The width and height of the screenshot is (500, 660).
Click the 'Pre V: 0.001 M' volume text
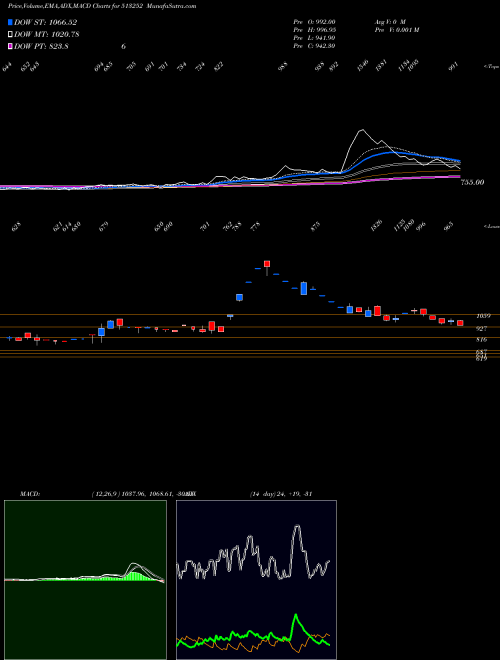(x=396, y=30)
